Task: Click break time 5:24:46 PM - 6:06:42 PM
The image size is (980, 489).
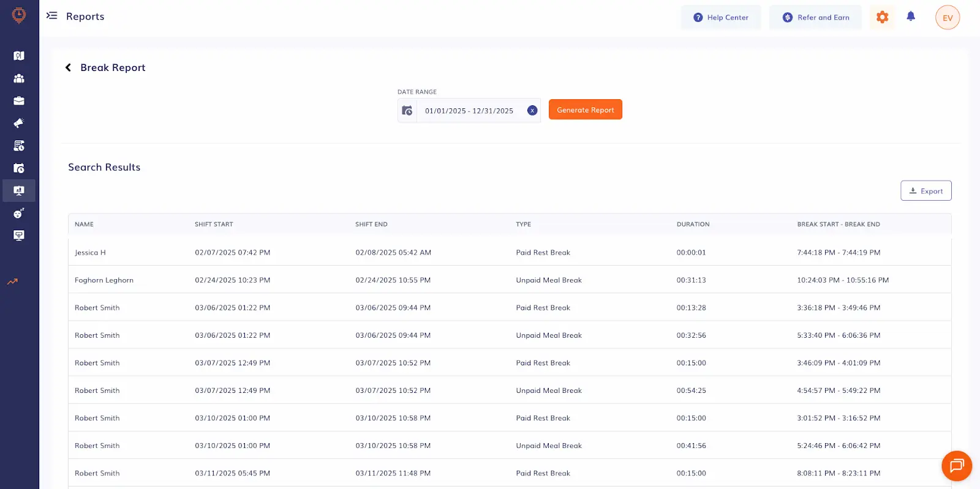Action: coord(839,446)
